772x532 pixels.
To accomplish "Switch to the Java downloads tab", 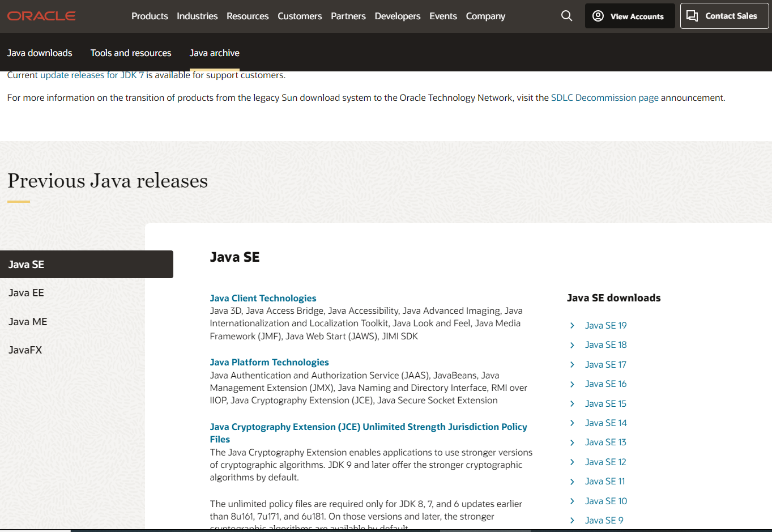I will click(40, 53).
